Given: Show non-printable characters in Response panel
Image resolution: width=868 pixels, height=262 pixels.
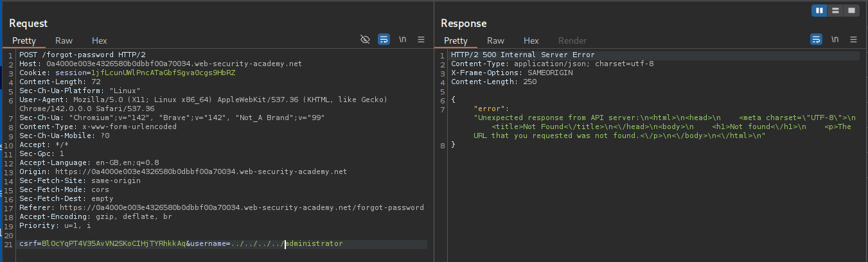Looking at the screenshot, I should coord(835,40).
